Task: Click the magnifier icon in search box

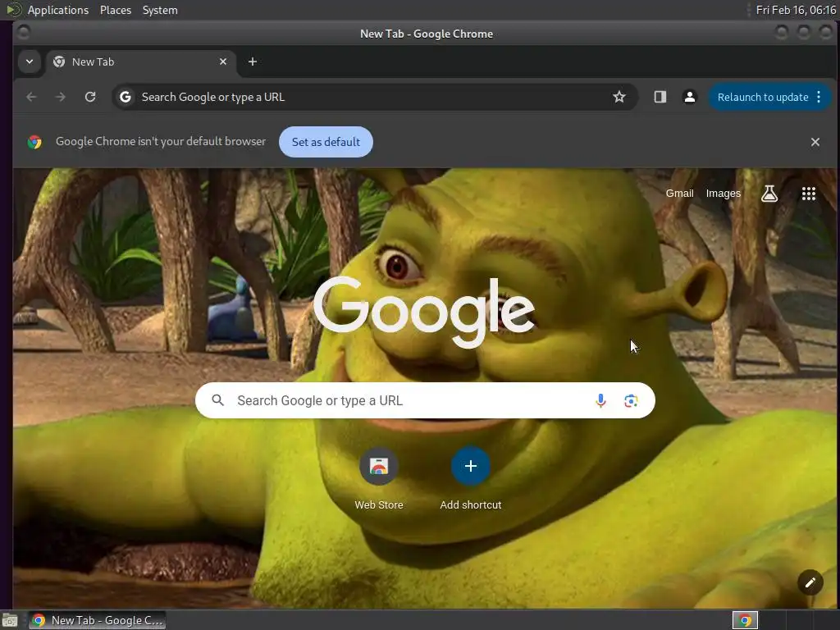Action: click(x=217, y=400)
